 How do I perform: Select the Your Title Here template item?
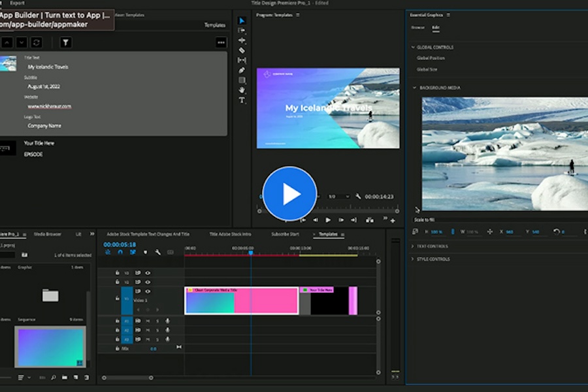[39, 143]
